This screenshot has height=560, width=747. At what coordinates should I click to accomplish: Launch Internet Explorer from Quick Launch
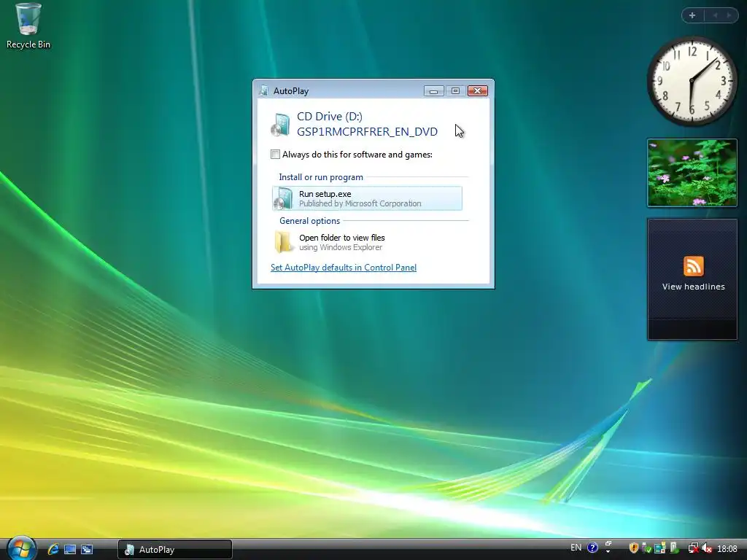coord(53,549)
